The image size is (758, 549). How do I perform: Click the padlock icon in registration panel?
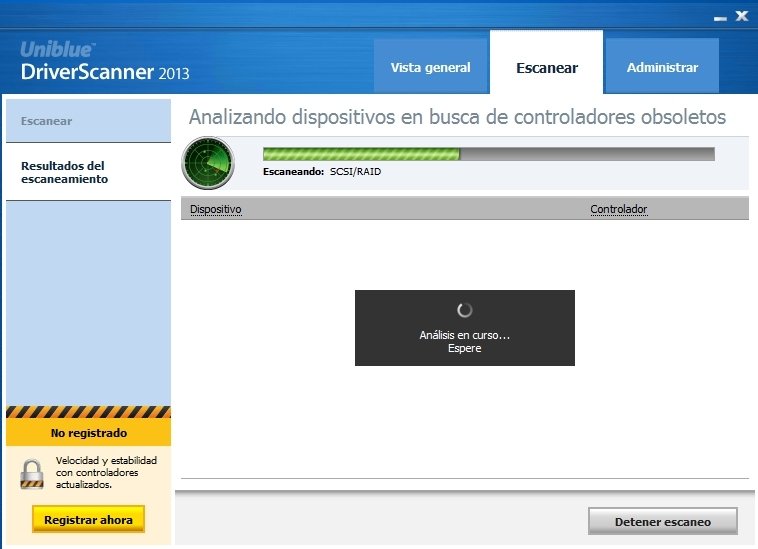32,474
